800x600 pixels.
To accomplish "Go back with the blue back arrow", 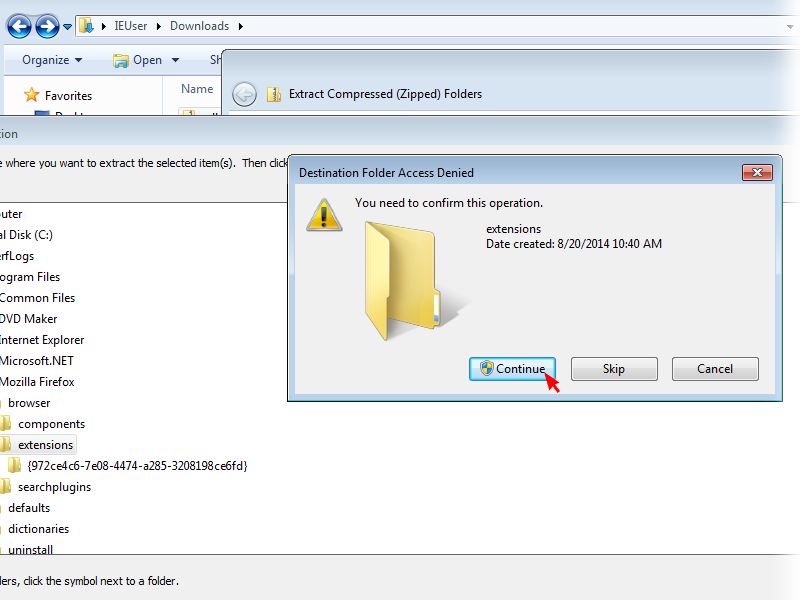I will (x=19, y=26).
